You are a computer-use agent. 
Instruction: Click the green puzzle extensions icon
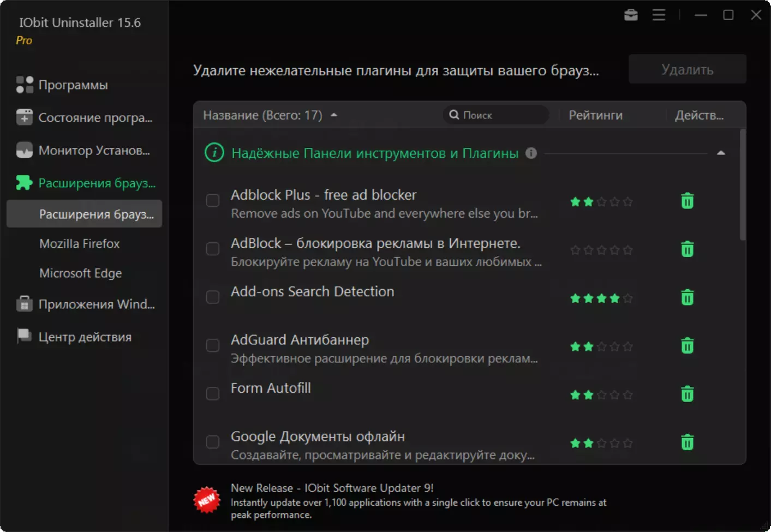tap(25, 183)
